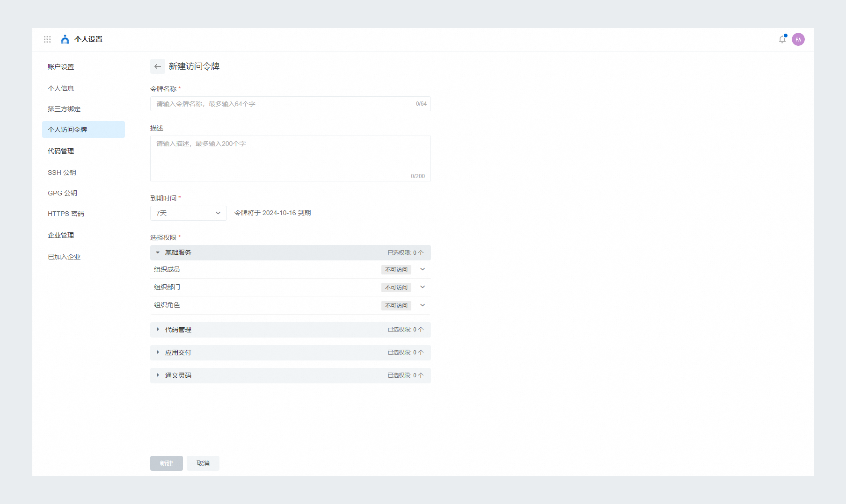
Task: Click the 账户设置 sidebar heading
Action: pyautogui.click(x=61, y=67)
